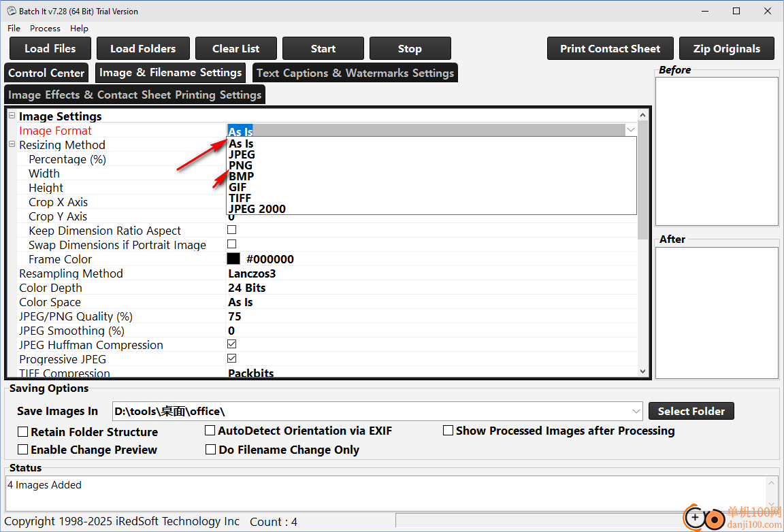Collapse the Resizing Method group
Image resolution: width=784 pixels, height=532 pixels.
pos(12,144)
